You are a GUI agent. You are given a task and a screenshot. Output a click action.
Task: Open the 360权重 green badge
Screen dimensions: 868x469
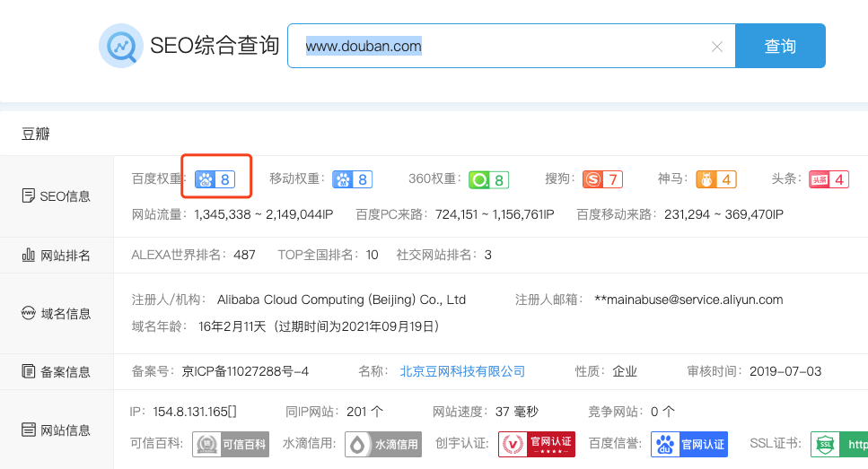click(489, 179)
